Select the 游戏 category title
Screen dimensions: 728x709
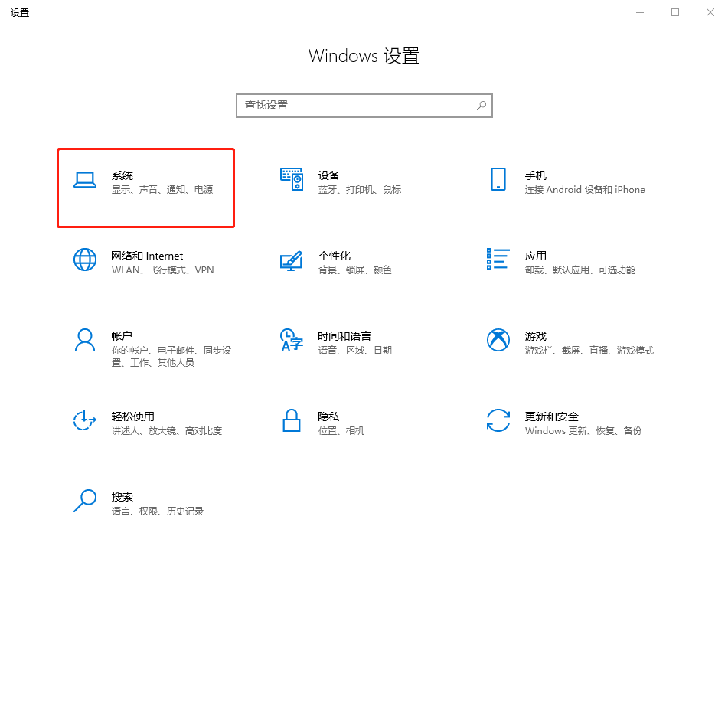535,336
